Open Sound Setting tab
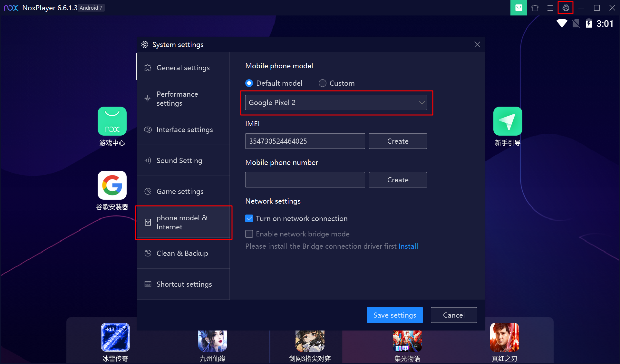The width and height of the screenshot is (620, 364). tap(183, 160)
